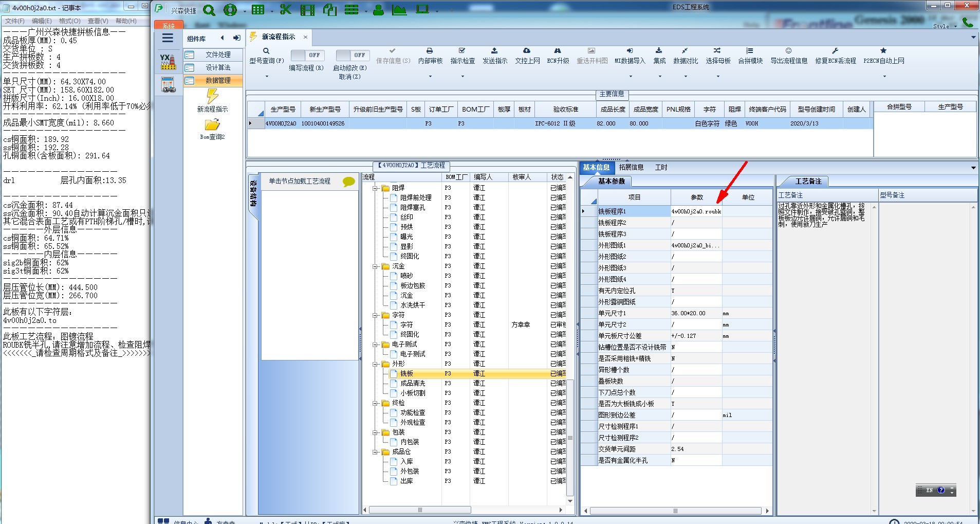The height and width of the screenshot is (524, 980).
Task: Collapse the 阻焊 tree folder
Action: point(376,188)
